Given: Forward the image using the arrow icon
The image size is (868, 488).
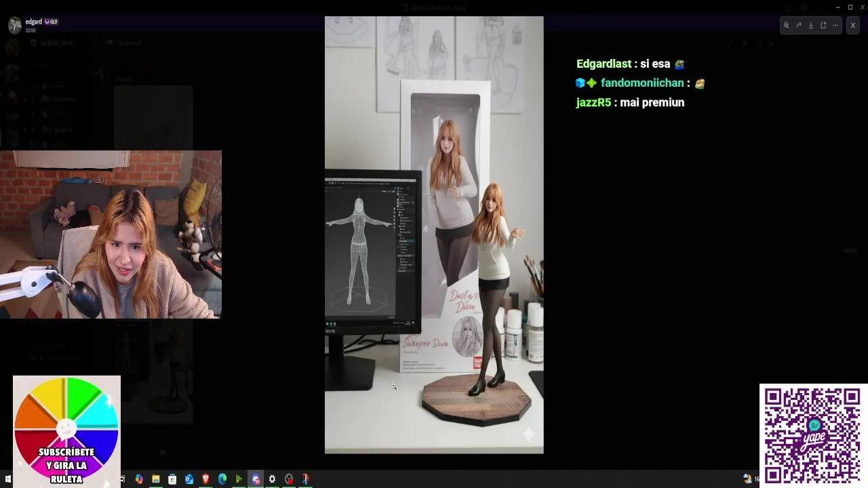Looking at the screenshot, I should pyautogui.click(x=799, y=26).
